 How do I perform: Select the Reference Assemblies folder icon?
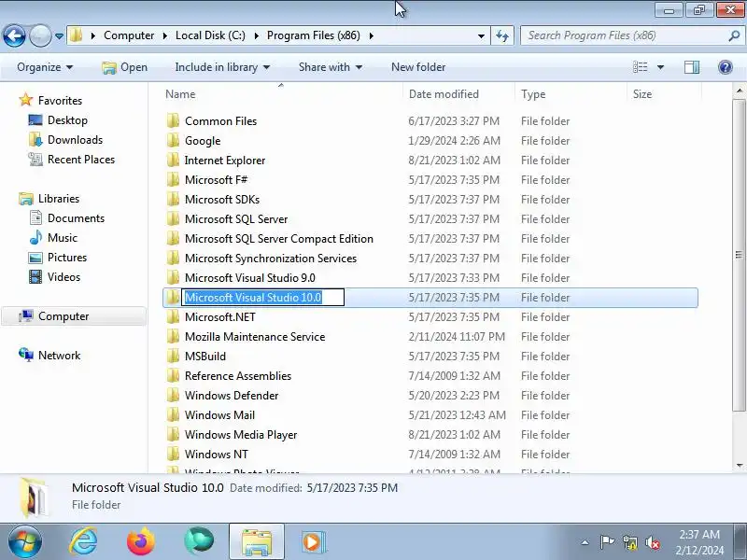(174, 376)
